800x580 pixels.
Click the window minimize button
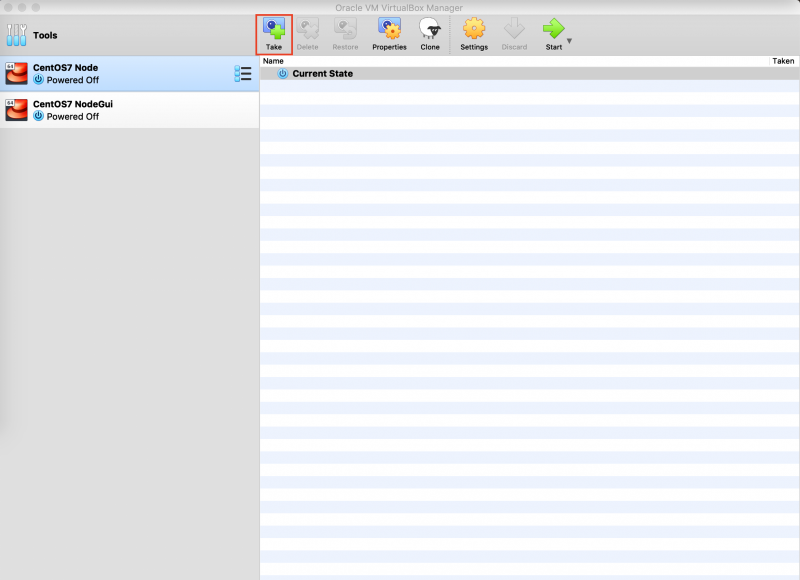[21, 7]
